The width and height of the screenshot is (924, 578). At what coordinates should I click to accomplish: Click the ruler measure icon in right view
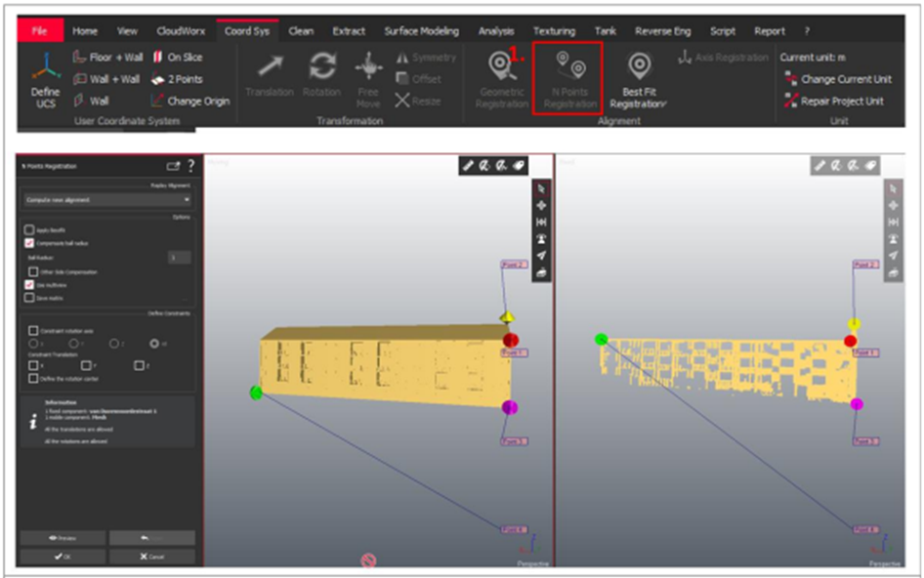(819, 166)
